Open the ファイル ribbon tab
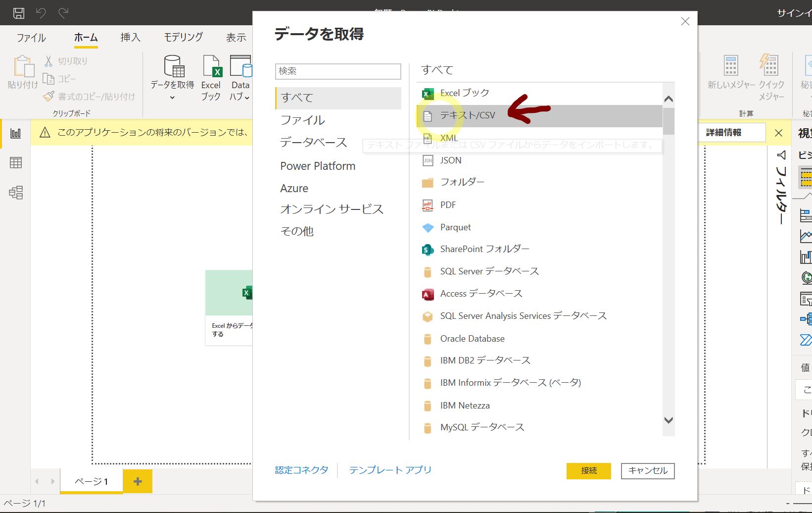 click(x=31, y=38)
